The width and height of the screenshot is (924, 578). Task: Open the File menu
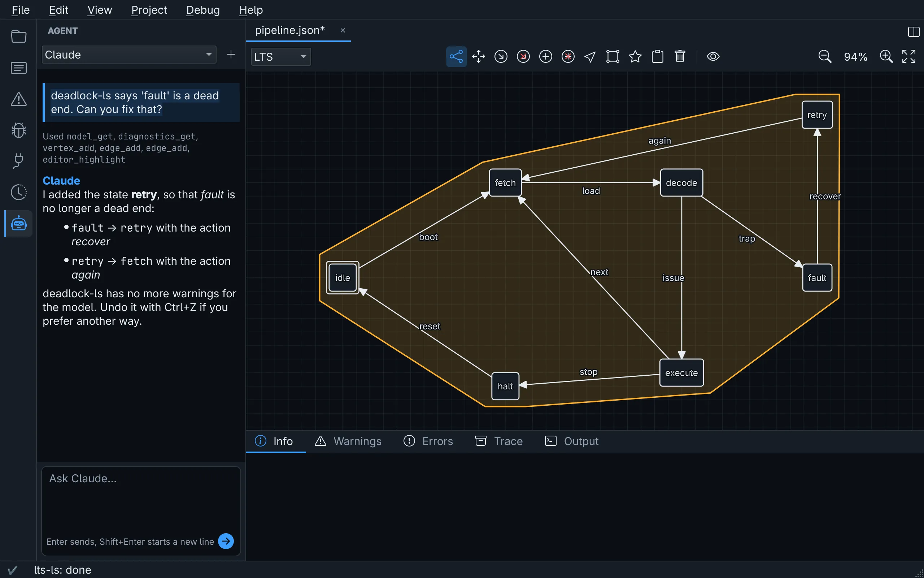click(x=21, y=10)
